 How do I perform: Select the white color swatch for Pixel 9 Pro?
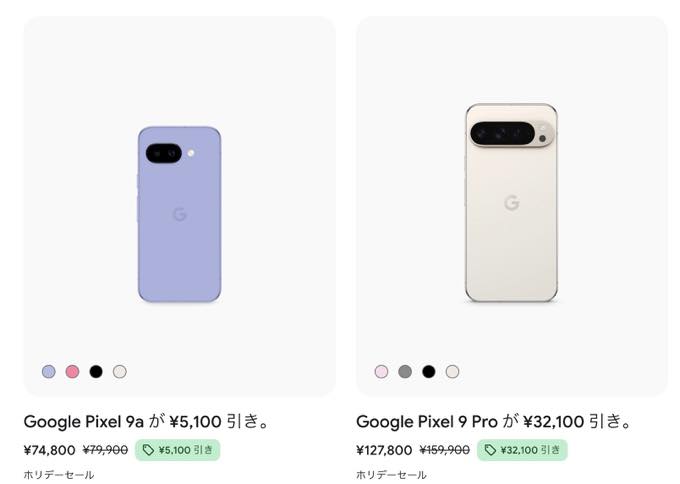[452, 371]
